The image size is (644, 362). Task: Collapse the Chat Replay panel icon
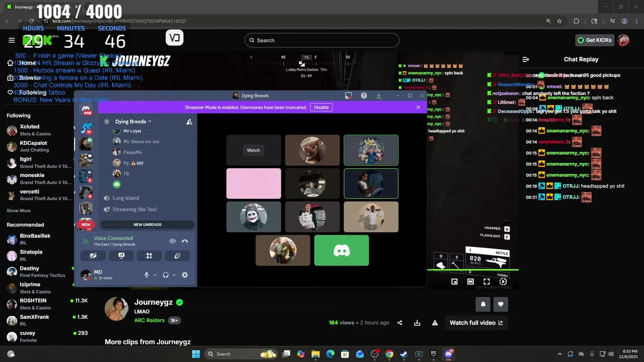point(526,59)
